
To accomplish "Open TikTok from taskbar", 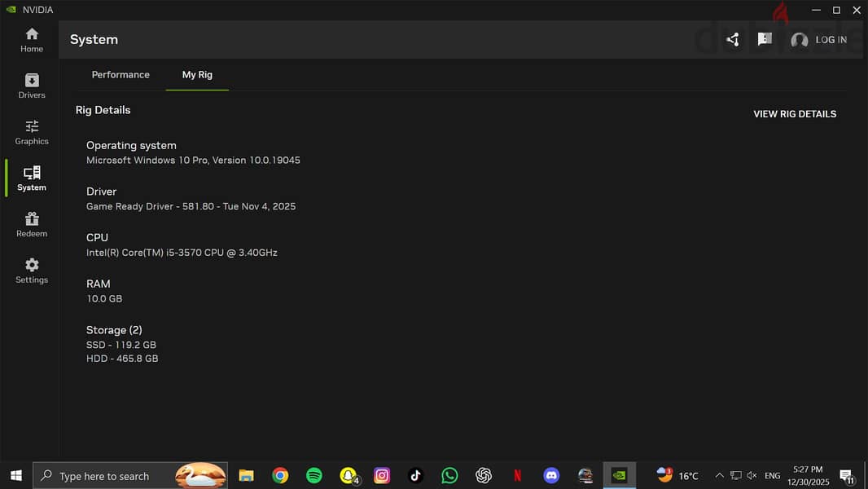I will click(416, 476).
